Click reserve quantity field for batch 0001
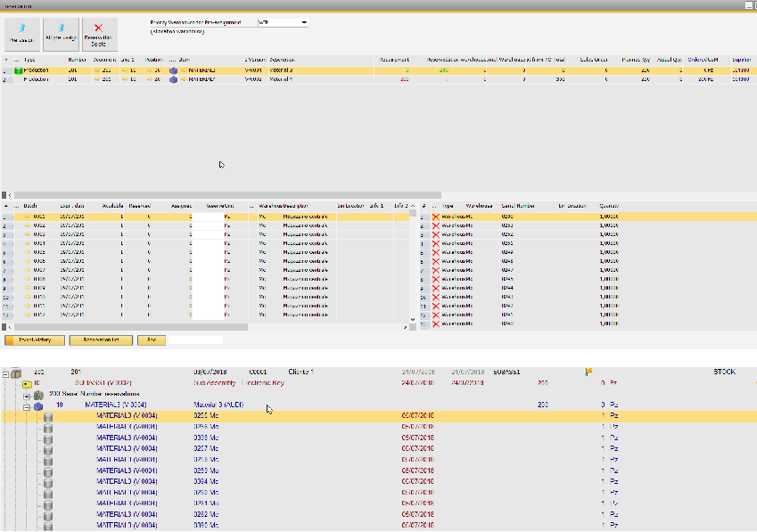Viewport: 757px width, 532px height. click(x=208, y=217)
